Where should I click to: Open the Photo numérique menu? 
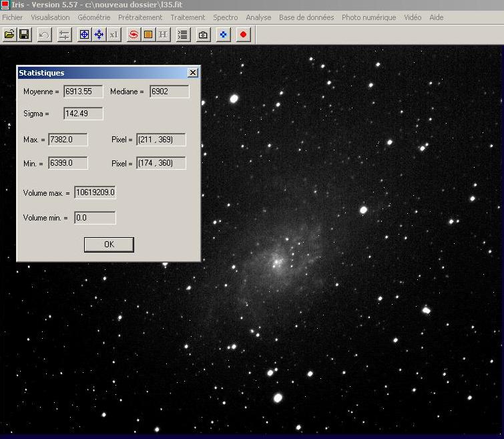(368, 17)
